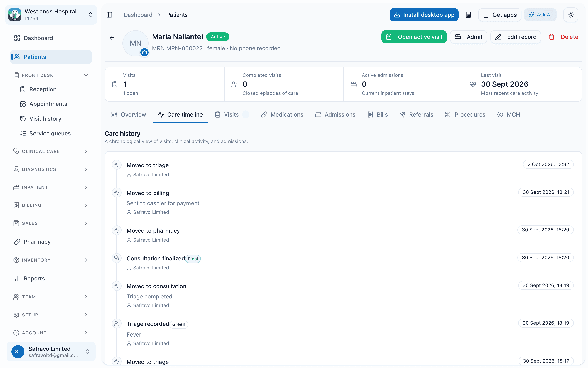588x368 pixels.
Task: Collapse the Front Desk section
Action: click(x=51, y=75)
